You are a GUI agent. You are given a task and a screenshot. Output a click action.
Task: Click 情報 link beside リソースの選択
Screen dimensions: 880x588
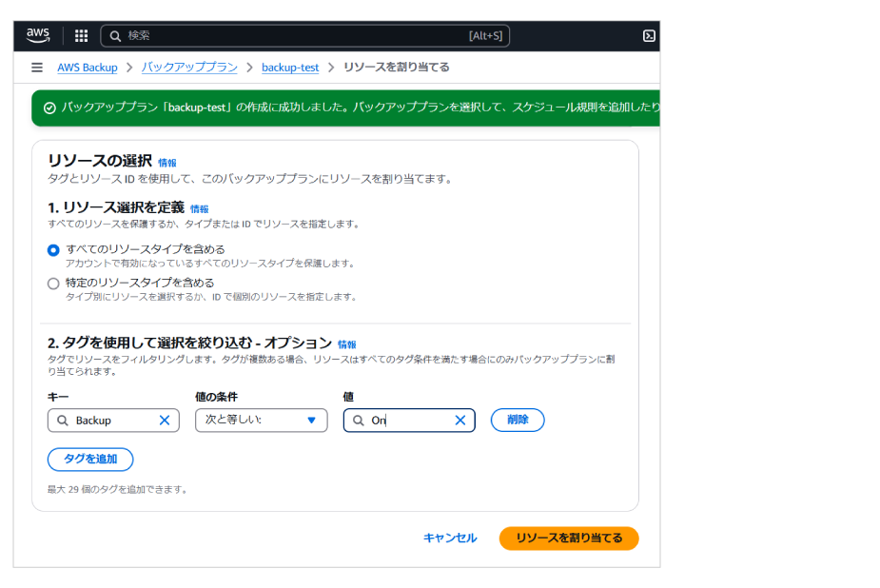[167, 163]
